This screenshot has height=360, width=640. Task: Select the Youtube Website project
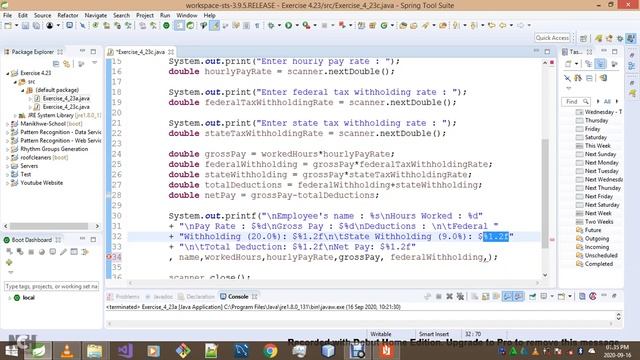click(41, 183)
